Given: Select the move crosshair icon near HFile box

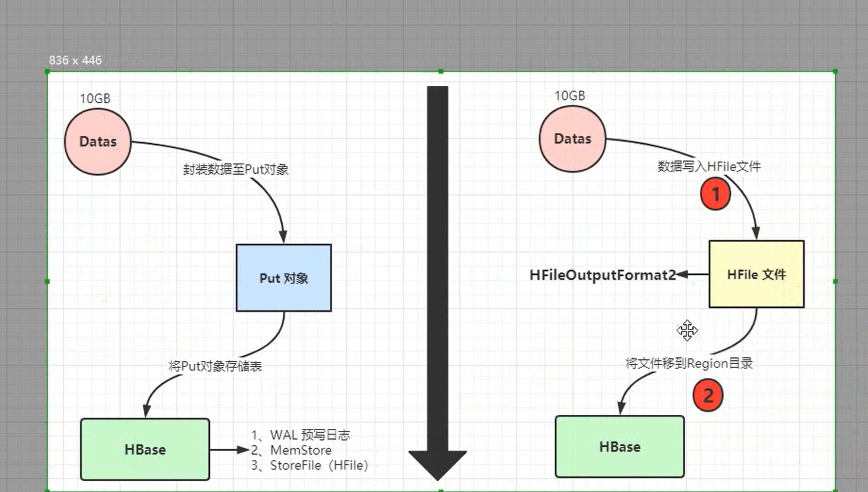Looking at the screenshot, I should point(687,330).
